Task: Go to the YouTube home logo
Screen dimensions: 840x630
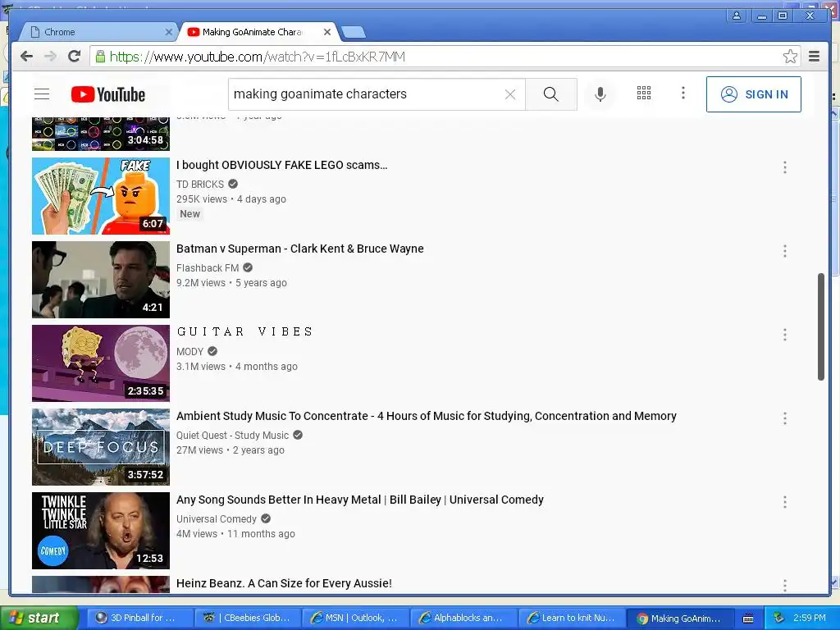Action: [108, 94]
